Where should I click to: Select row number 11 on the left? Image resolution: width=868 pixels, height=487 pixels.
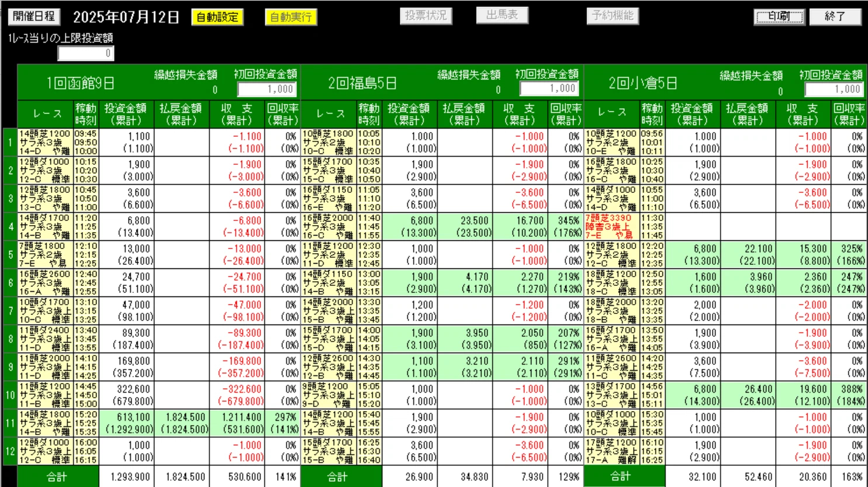click(x=10, y=423)
